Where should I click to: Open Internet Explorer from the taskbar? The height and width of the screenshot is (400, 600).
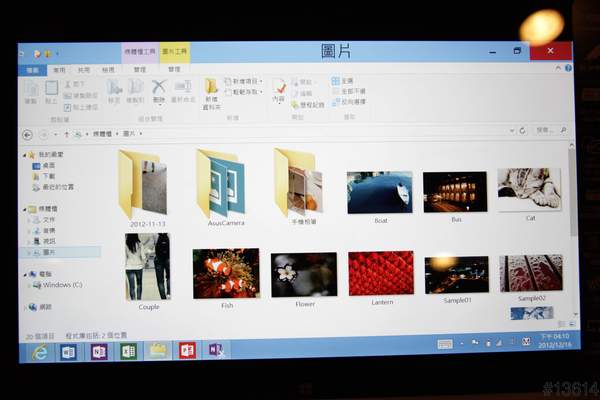(40, 352)
